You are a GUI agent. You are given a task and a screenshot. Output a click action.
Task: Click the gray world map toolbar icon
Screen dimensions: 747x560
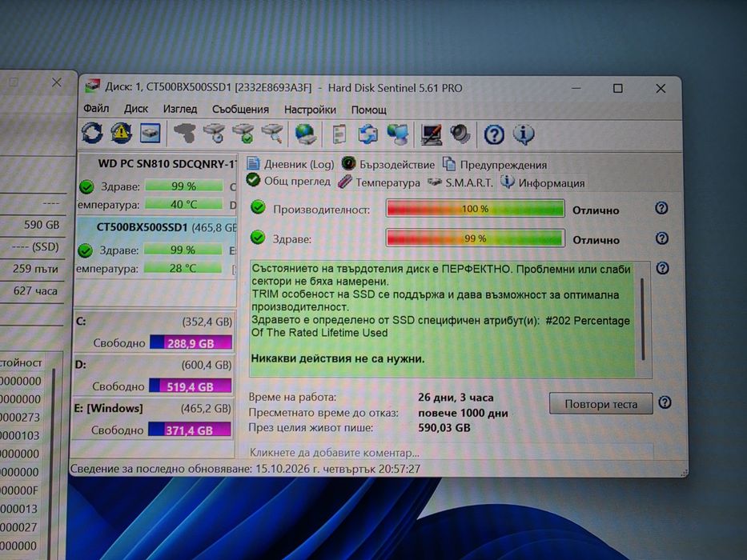coord(184,134)
